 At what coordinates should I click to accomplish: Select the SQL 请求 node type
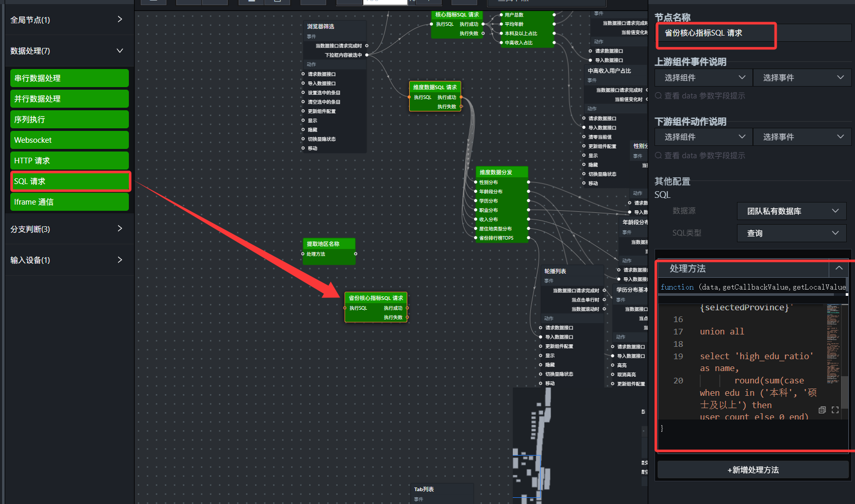(x=70, y=181)
